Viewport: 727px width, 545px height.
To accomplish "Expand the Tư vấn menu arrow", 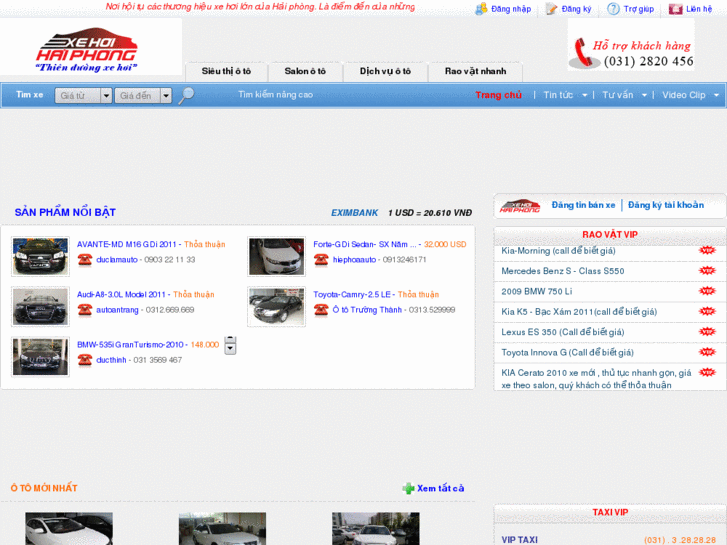I will tap(644, 95).
